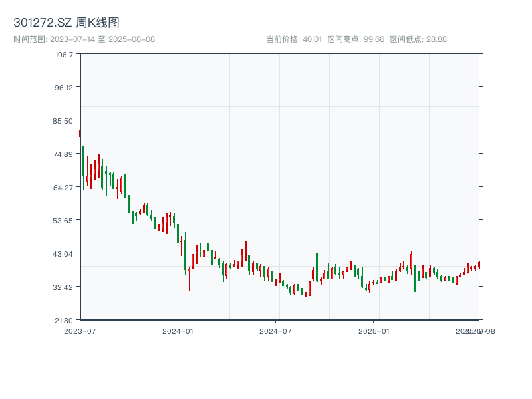Pick the 74.89 price level label
532x399 pixels.
(65, 154)
